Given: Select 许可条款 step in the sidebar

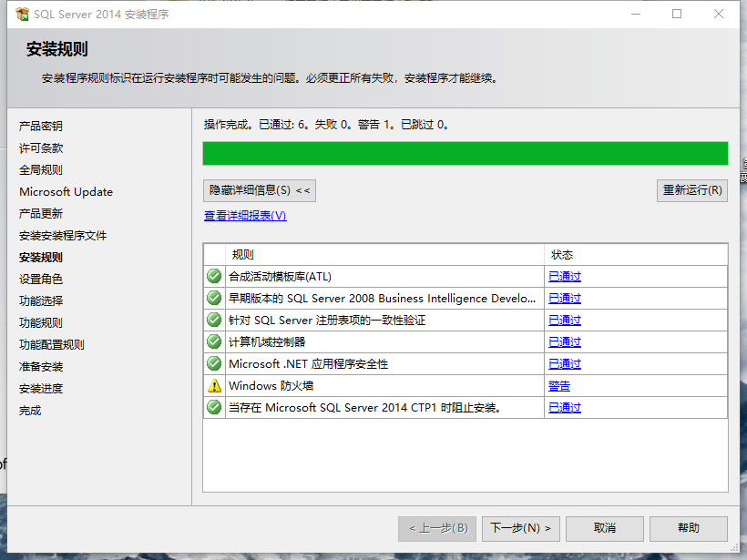Looking at the screenshot, I should 41,148.
